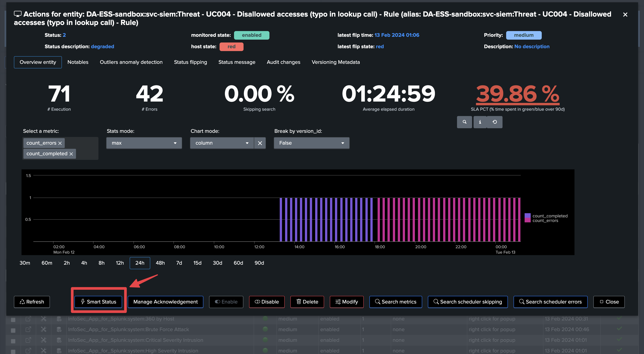
Task: Check the box for Critical Severity Intrusion row
Action: (13, 341)
